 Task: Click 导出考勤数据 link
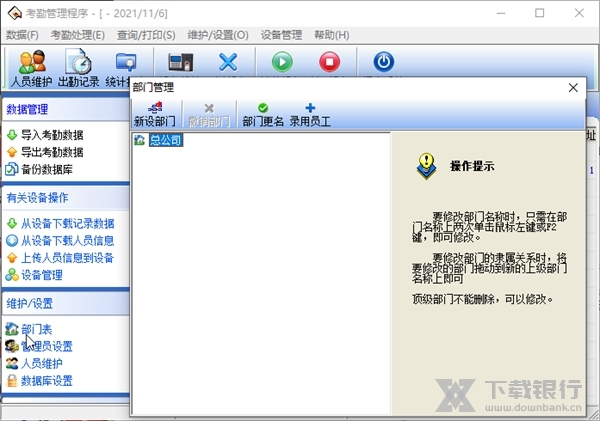click(x=52, y=152)
